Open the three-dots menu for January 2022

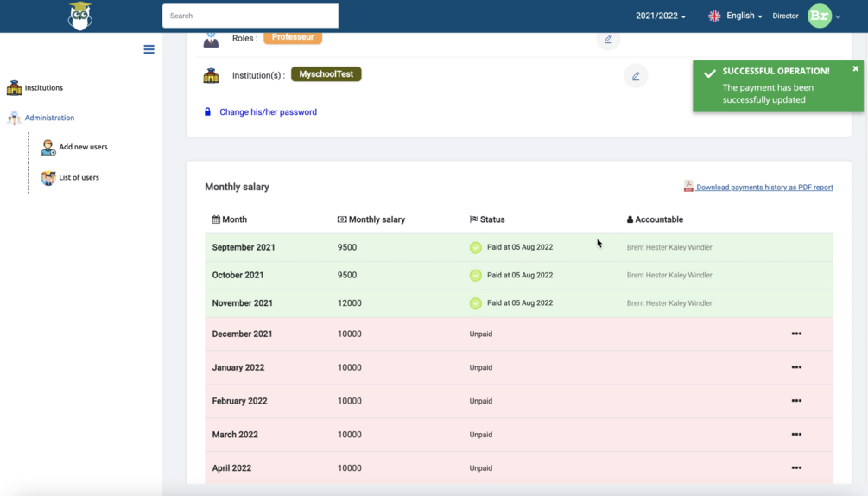(796, 367)
